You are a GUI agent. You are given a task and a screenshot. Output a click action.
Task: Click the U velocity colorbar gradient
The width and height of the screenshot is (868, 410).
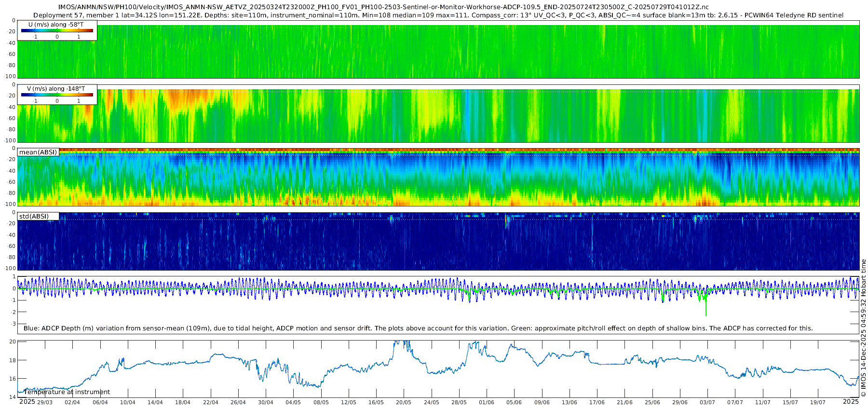[x=57, y=31]
